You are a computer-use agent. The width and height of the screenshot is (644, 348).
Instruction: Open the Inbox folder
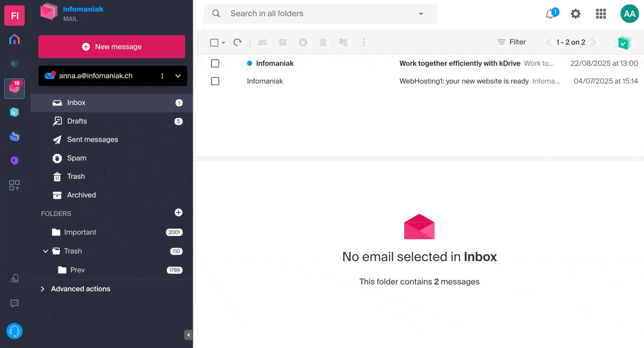pyautogui.click(x=112, y=103)
